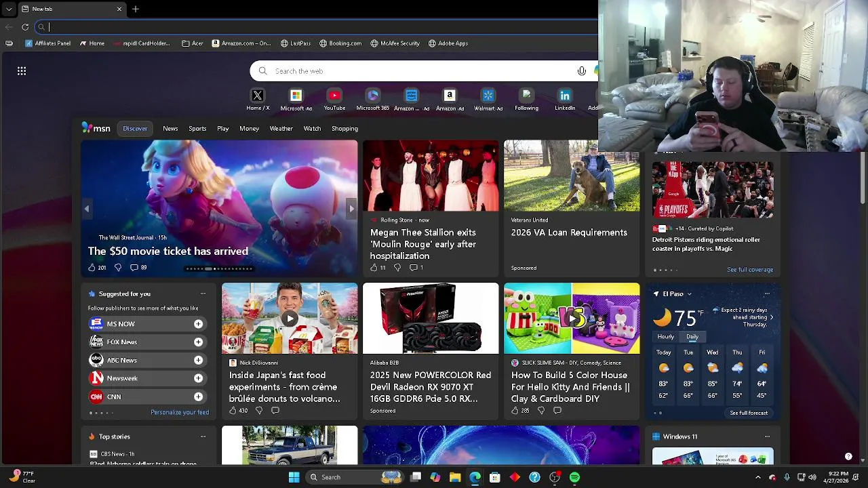The width and height of the screenshot is (868, 488).
Task: Open the Microsoft quick link tile
Action: [296, 100]
